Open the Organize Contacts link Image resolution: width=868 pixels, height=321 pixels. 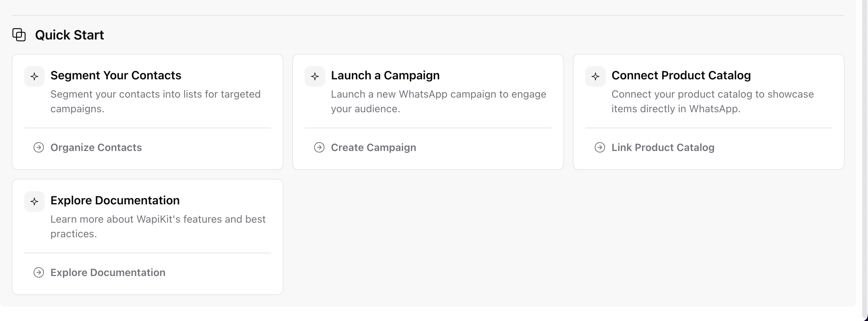(x=96, y=147)
